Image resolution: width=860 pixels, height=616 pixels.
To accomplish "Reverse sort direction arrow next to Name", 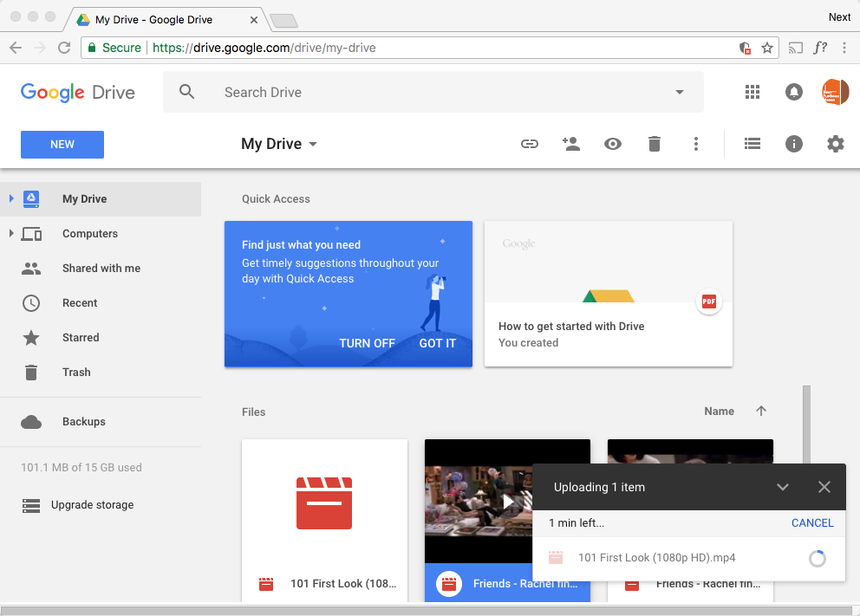I will (761, 412).
